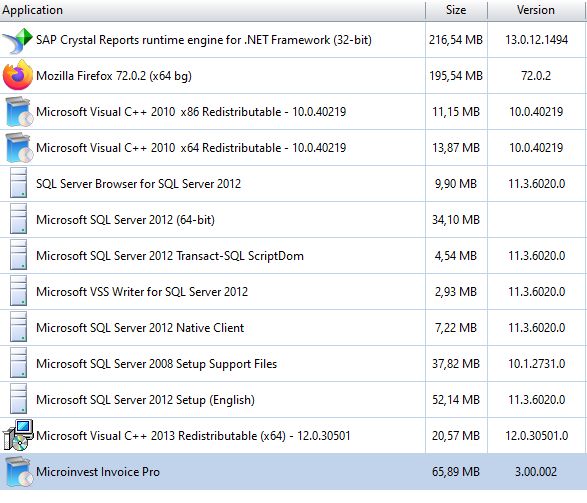Click Visual C++ x86 version 10.0.40219 cell

pyautogui.click(x=536, y=112)
